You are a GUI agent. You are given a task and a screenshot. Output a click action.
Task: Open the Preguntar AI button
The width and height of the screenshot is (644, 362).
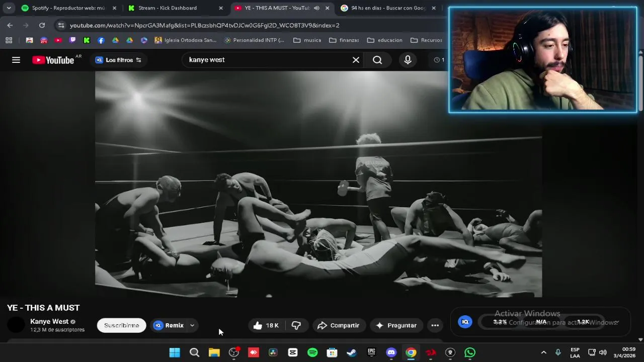point(396,325)
